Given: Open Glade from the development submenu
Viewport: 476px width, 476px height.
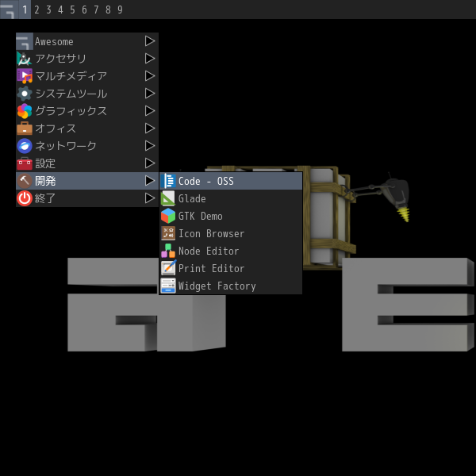Looking at the screenshot, I should [231, 198].
